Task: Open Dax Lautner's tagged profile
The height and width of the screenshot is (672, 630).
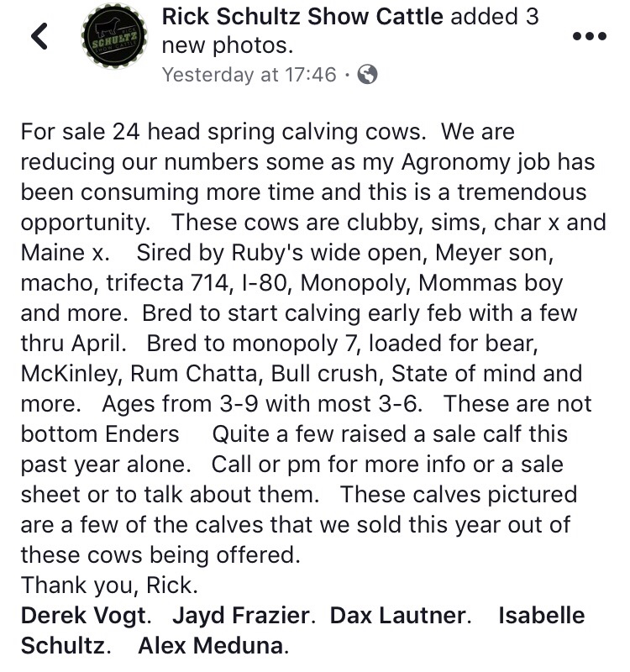Action: click(x=397, y=616)
